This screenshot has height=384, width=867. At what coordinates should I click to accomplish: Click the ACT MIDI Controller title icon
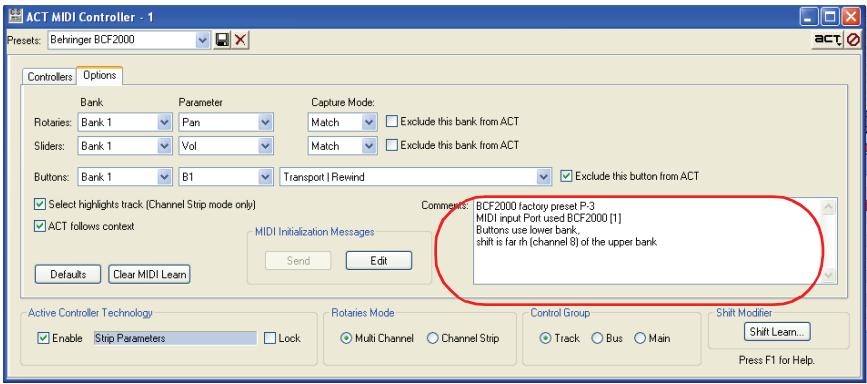coord(15,17)
